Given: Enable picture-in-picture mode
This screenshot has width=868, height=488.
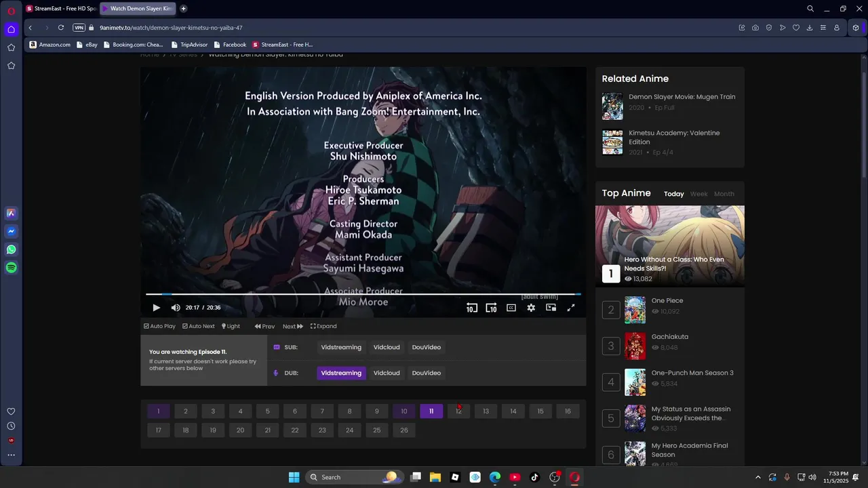Looking at the screenshot, I should tap(551, 308).
